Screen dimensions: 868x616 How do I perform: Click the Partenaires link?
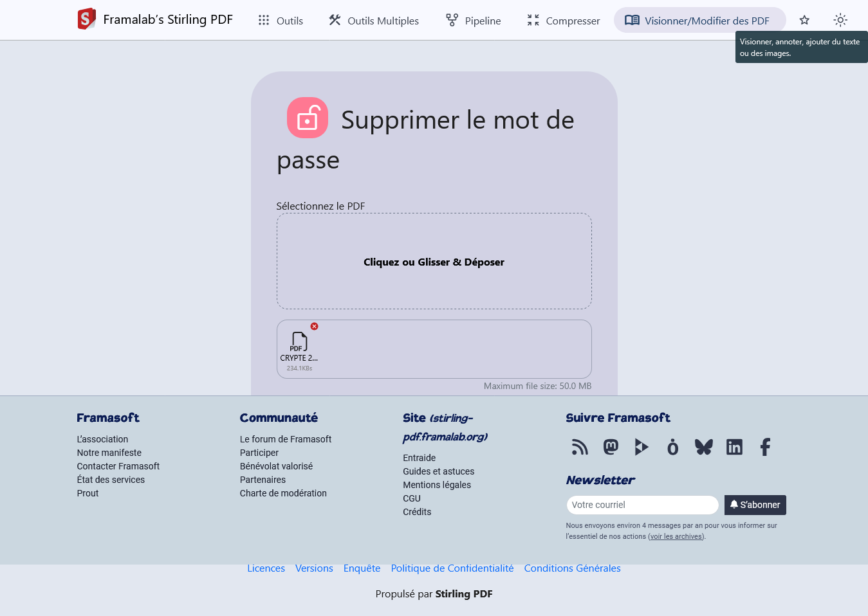coord(263,480)
